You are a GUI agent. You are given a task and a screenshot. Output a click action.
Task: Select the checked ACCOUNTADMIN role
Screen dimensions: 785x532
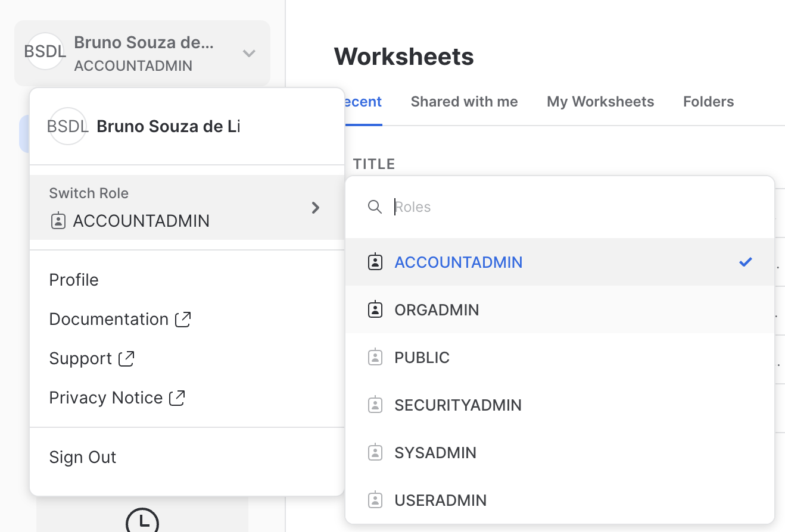[458, 262]
